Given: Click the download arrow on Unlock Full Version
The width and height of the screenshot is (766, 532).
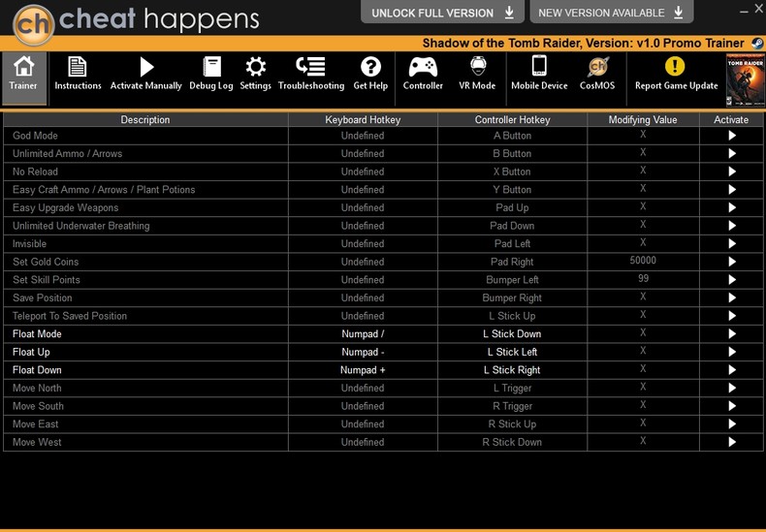Looking at the screenshot, I should pos(509,13).
